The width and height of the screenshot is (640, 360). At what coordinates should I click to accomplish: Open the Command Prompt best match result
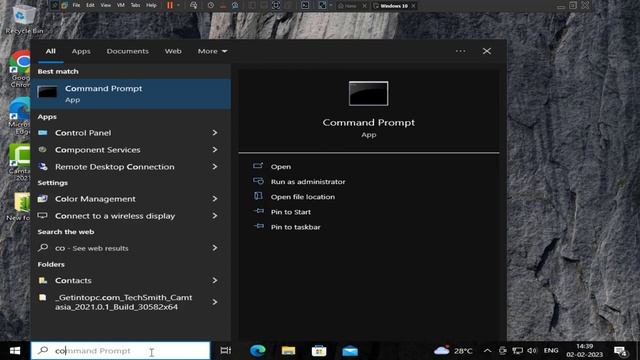point(131,93)
